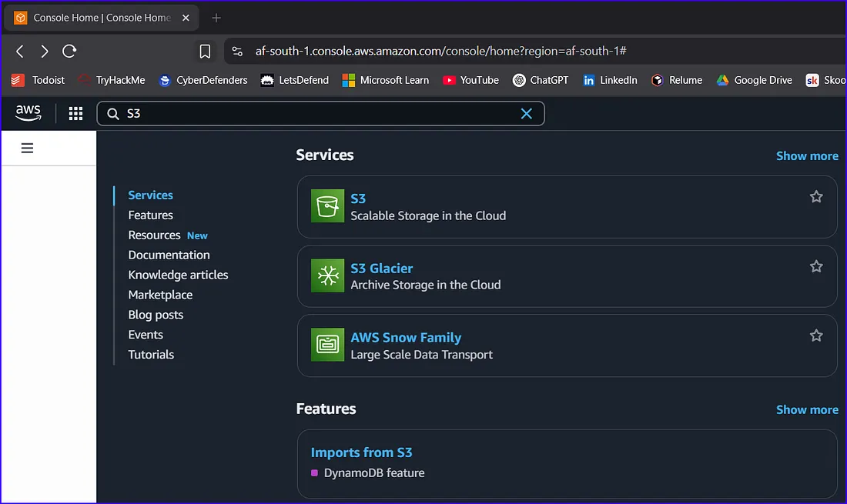Favorite the S3 service star
This screenshot has width=847, height=504.
pyautogui.click(x=815, y=196)
